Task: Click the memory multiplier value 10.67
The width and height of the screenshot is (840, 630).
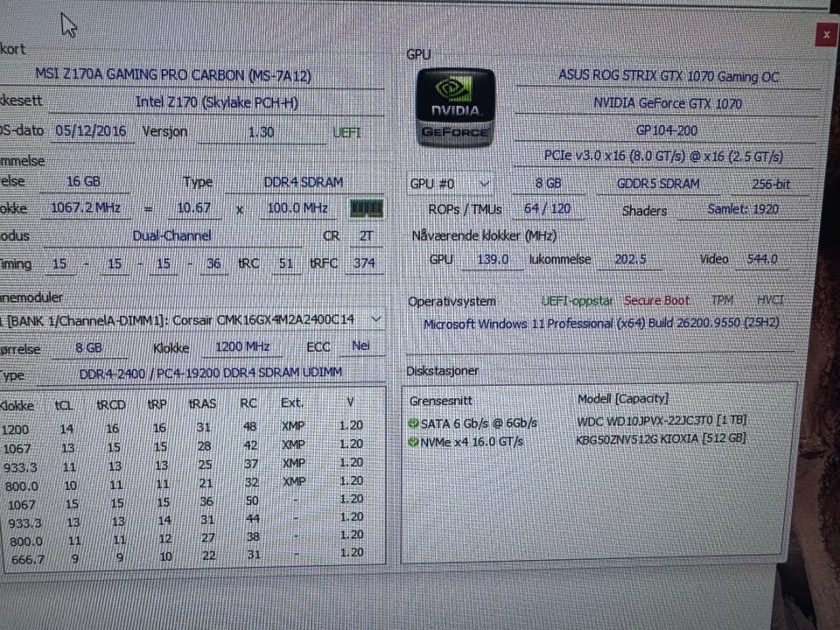Action: pyautogui.click(x=194, y=208)
